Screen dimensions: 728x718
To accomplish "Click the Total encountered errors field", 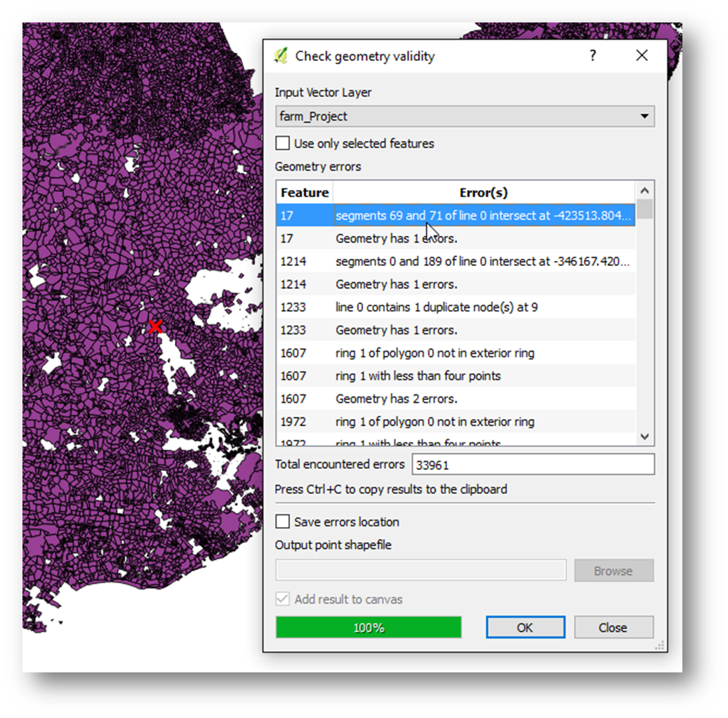I will coord(533,465).
